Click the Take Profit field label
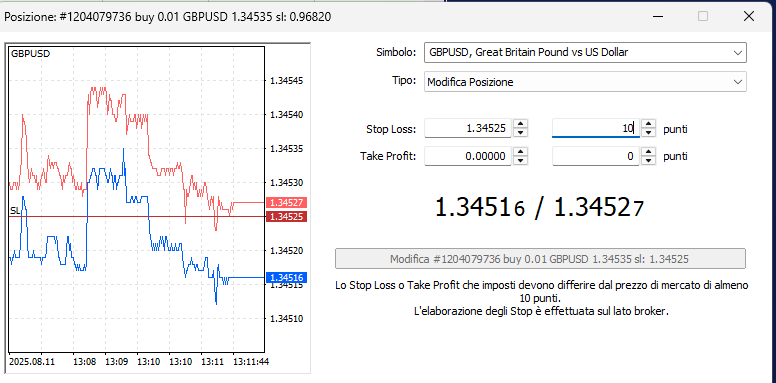The image size is (776, 383). [388, 157]
